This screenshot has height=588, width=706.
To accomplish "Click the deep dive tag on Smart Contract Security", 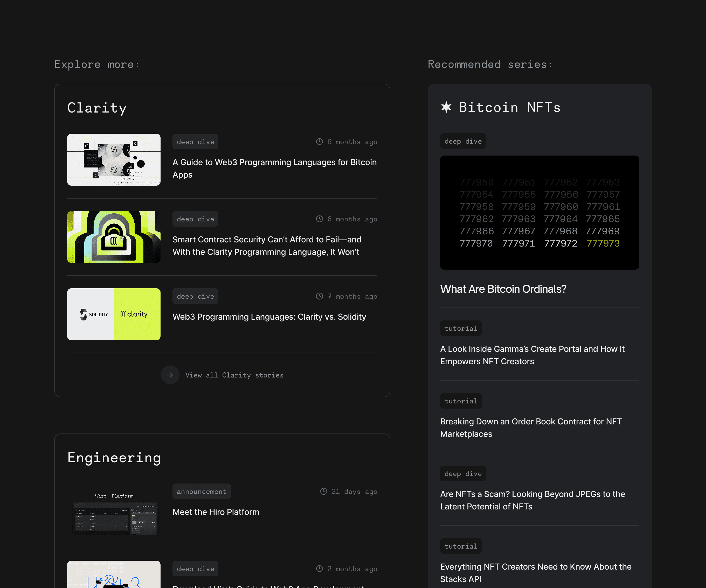I will (x=196, y=219).
